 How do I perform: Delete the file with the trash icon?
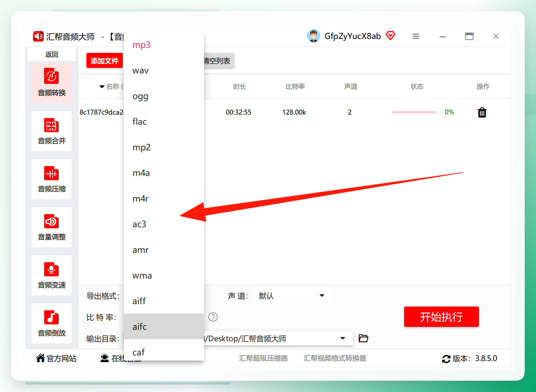(x=482, y=112)
